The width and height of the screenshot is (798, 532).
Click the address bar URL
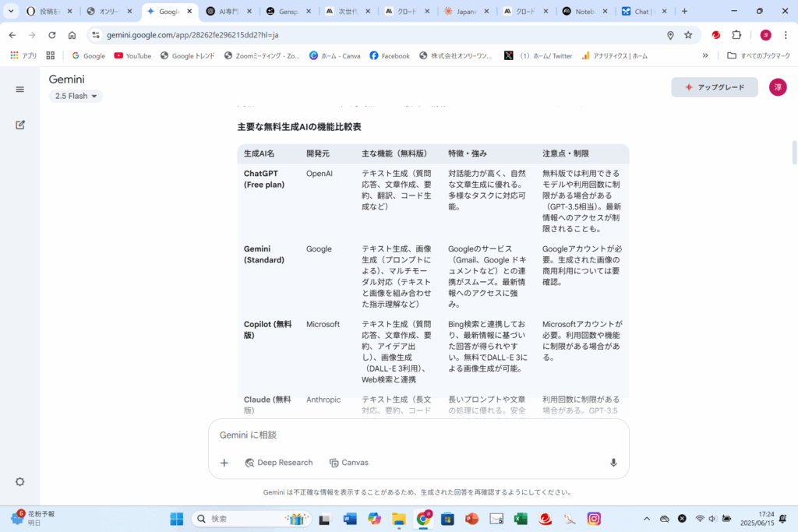(x=192, y=35)
